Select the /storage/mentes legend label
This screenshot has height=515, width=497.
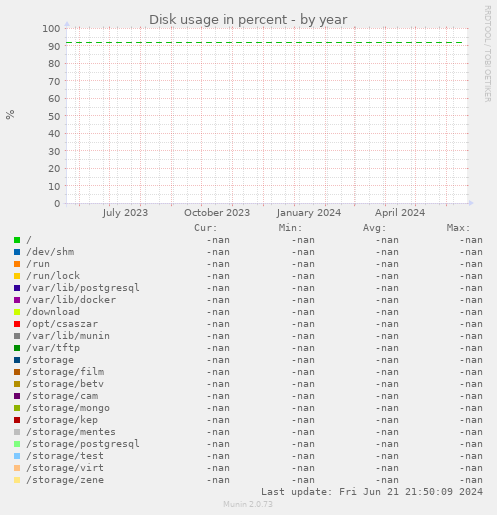pyautogui.click(x=71, y=432)
